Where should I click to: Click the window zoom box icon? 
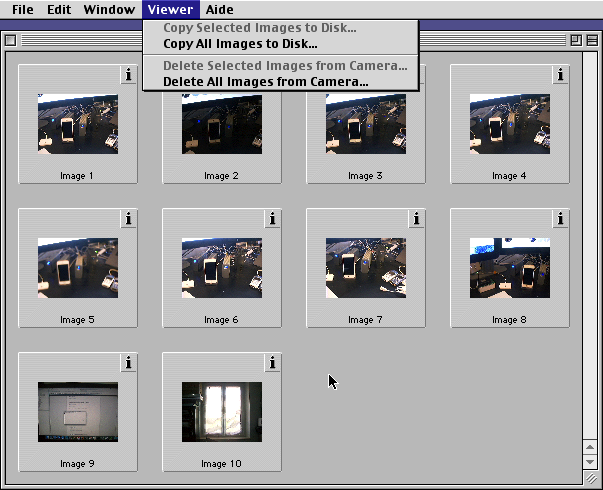[x=576, y=40]
